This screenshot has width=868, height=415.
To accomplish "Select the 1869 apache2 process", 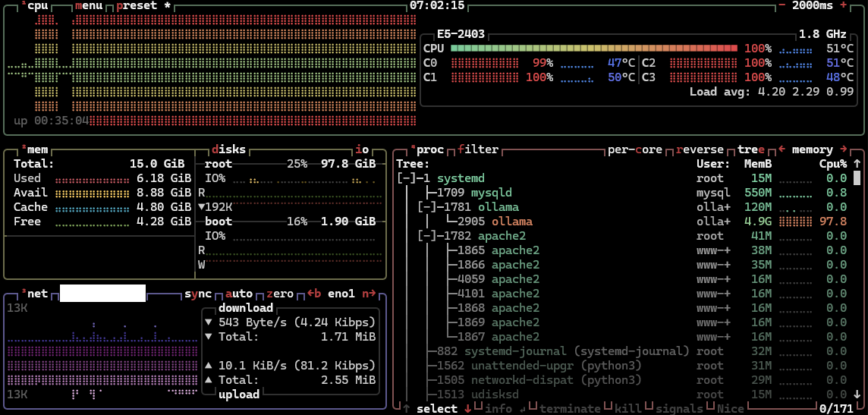I will [x=622, y=322].
